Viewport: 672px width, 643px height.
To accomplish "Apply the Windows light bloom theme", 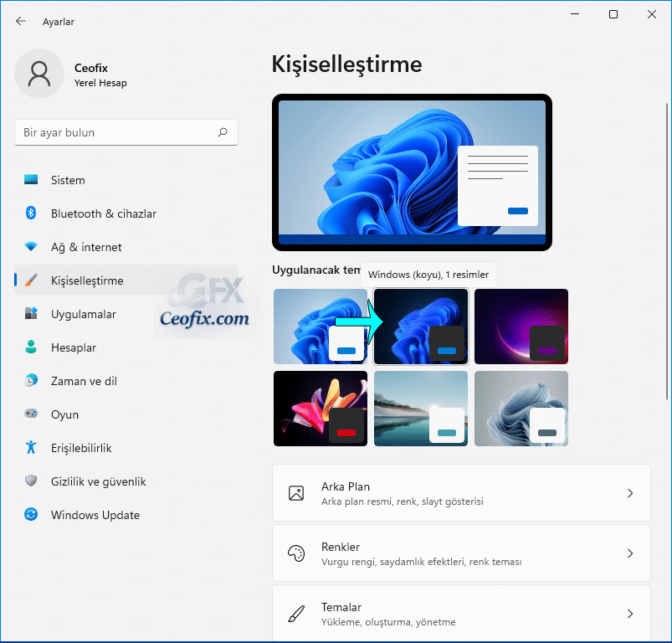I will point(321,327).
